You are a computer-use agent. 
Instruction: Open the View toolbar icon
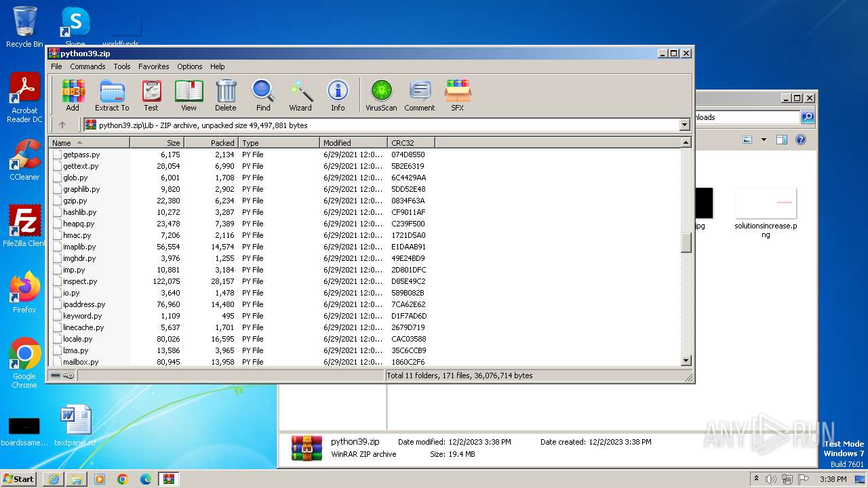189,96
